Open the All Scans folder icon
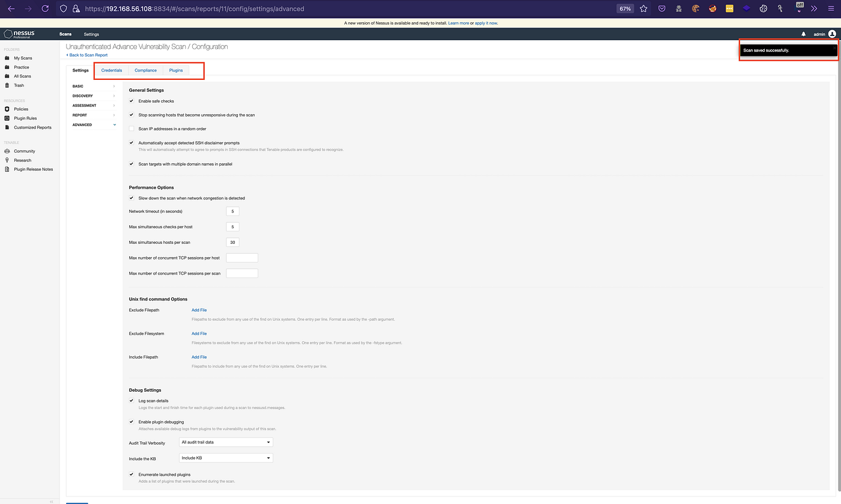841x504 pixels. point(7,76)
